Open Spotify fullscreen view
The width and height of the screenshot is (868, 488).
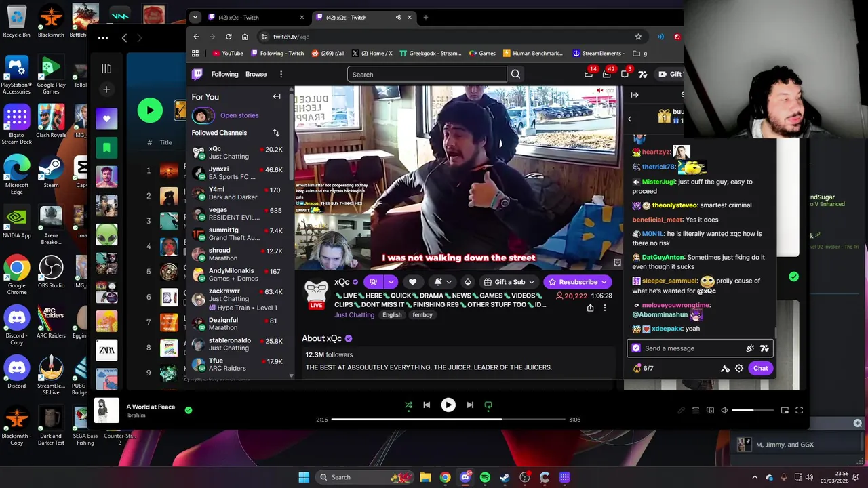799,410
